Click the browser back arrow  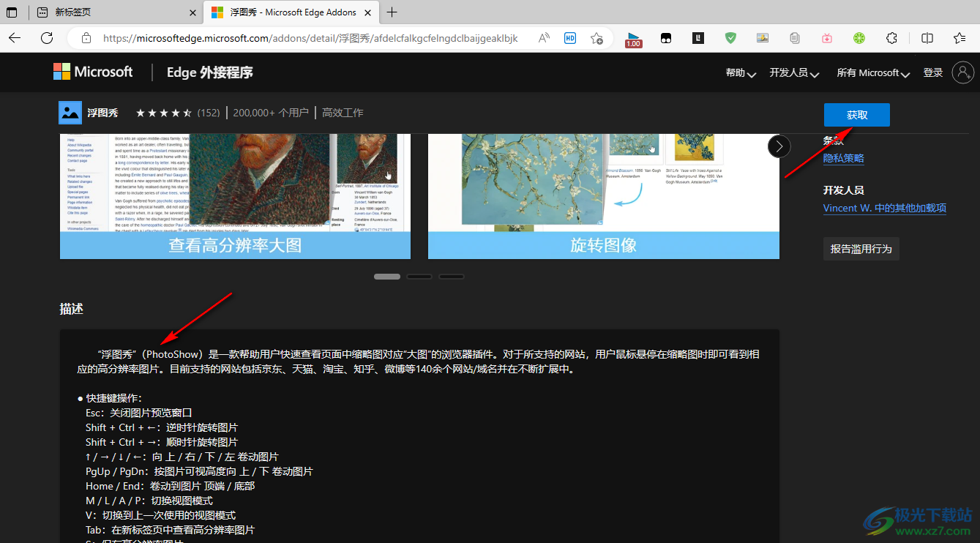click(x=15, y=38)
